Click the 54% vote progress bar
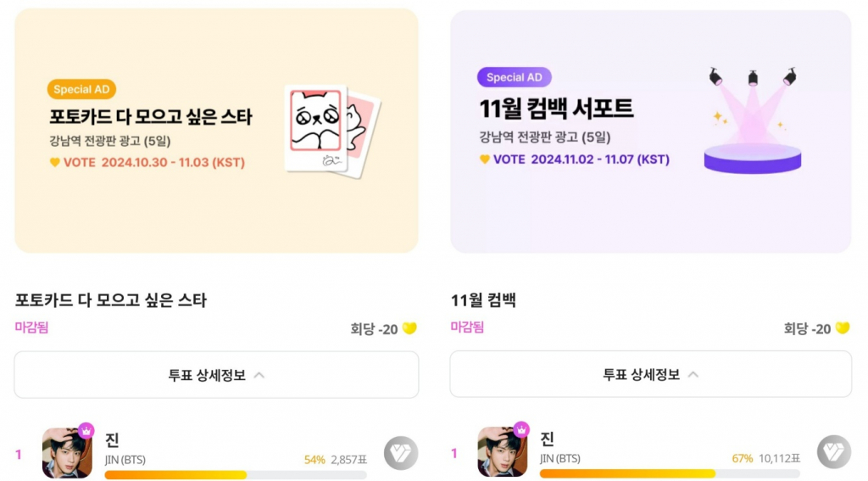The image size is (868, 481). point(236,475)
